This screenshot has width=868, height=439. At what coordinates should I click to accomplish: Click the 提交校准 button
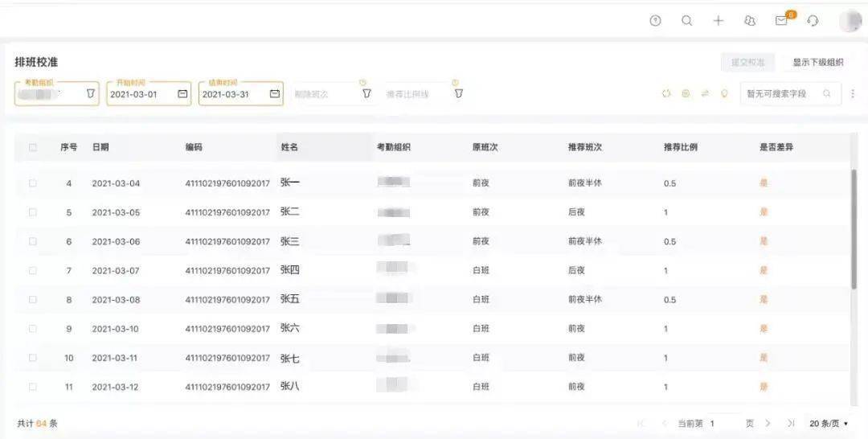pyautogui.click(x=747, y=62)
